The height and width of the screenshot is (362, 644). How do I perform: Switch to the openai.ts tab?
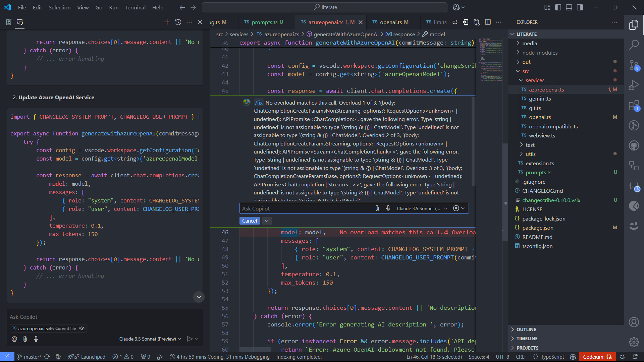pyautogui.click(x=390, y=22)
